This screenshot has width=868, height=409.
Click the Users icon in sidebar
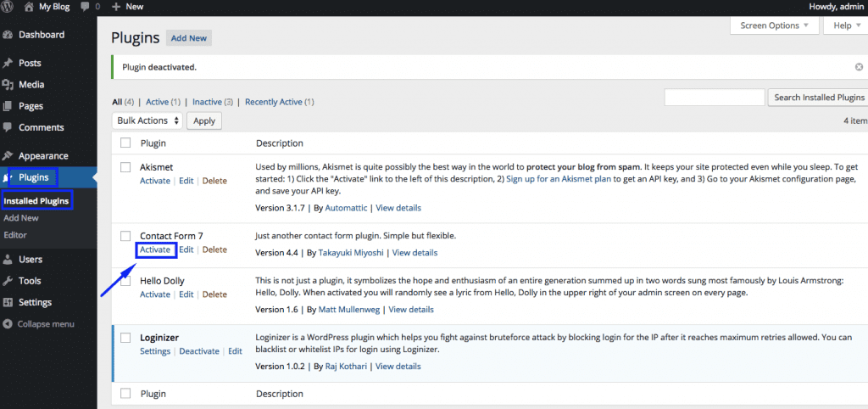[x=8, y=259]
